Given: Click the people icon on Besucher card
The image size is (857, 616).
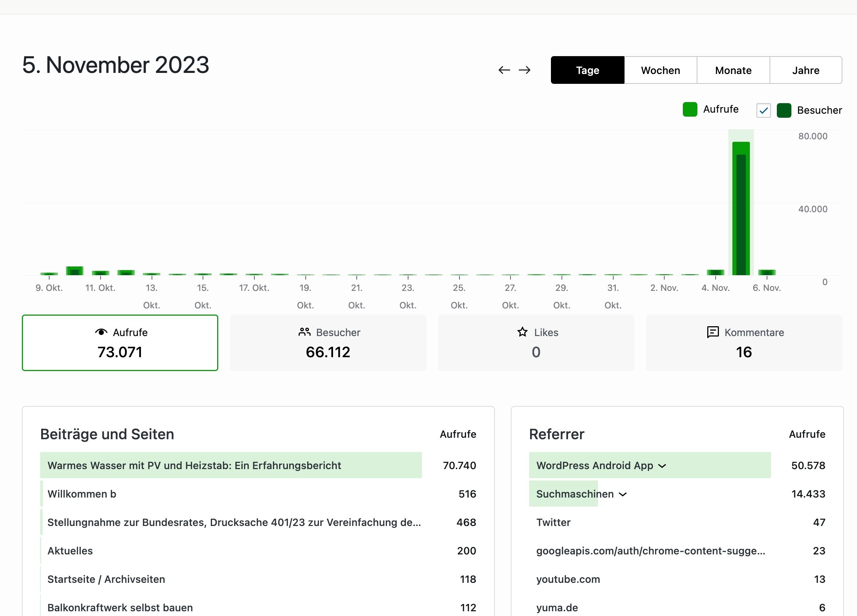Looking at the screenshot, I should (304, 332).
